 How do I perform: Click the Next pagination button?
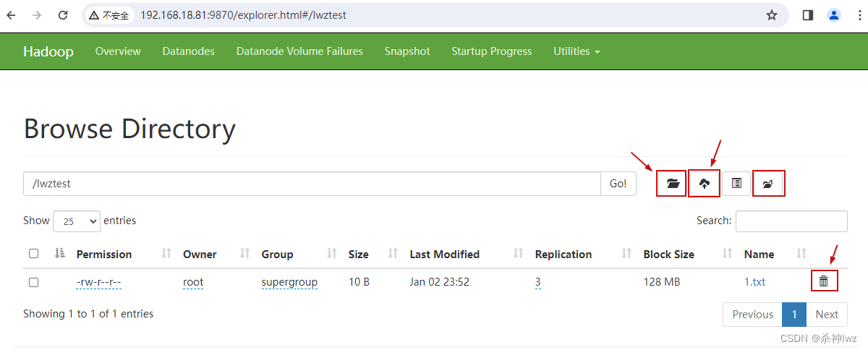[x=826, y=315]
